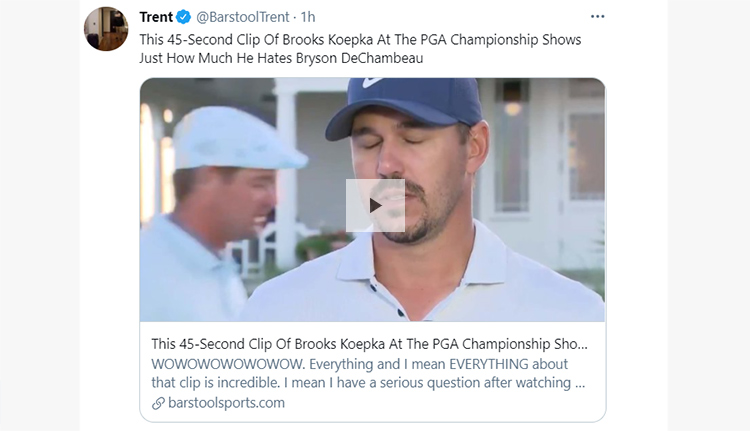750x431 pixels.
Task: Open Trent's round profile avatar
Action: [x=106, y=29]
